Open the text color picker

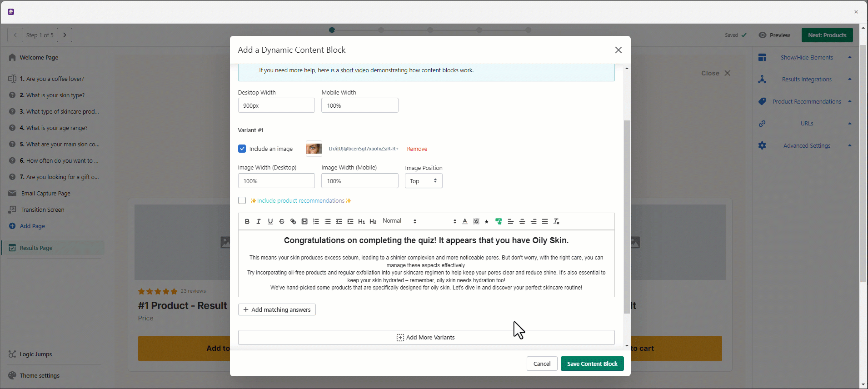[465, 221]
